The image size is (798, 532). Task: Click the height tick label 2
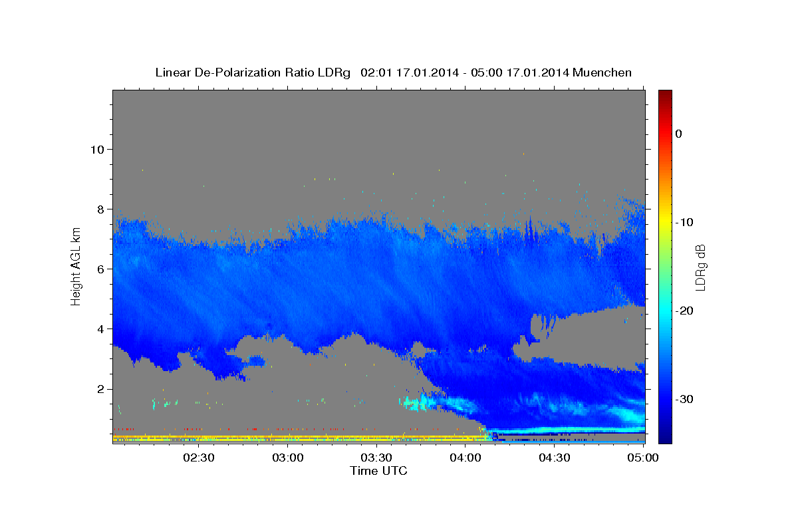[x=101, y=389]
